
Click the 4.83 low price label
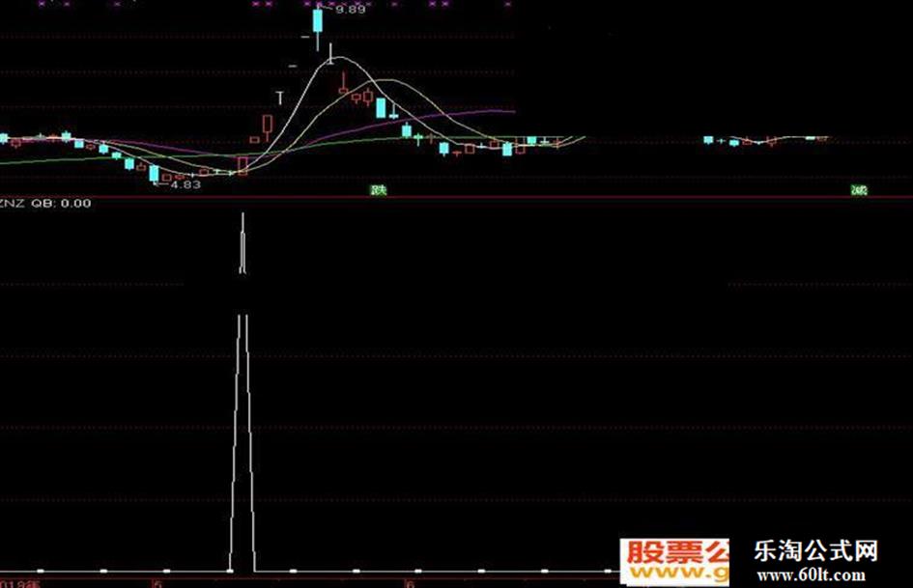tap(185, 184)
